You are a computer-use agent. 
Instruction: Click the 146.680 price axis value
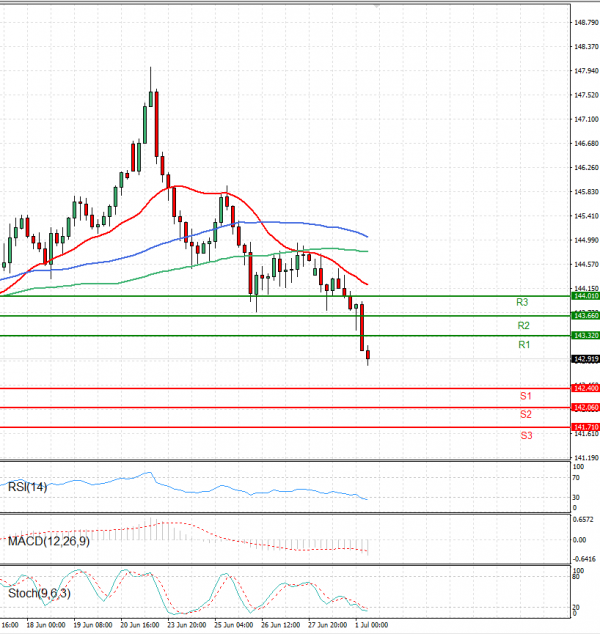coord(586,144)
